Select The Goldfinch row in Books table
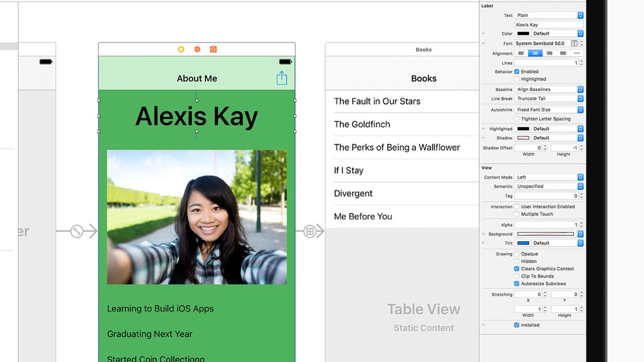 tap(402, 124)
